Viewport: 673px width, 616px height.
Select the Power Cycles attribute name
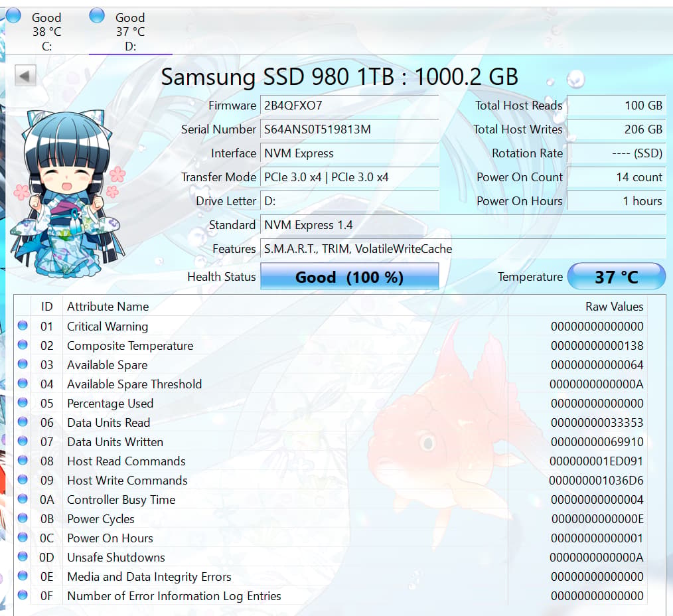[x=101, y=519]
